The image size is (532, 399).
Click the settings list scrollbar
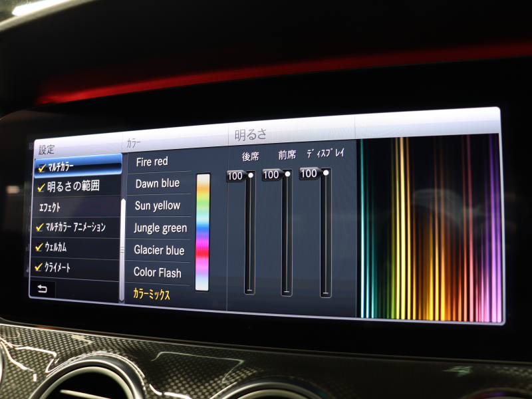[x=123, y=250]
